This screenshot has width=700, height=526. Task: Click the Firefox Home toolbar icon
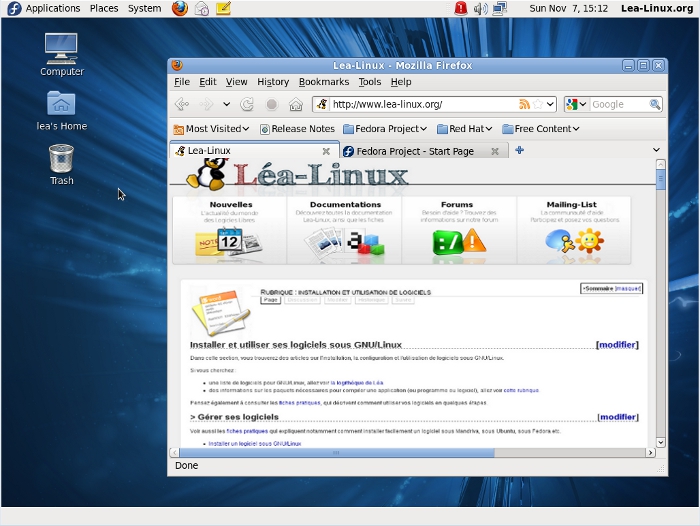[x=296, y=104]
